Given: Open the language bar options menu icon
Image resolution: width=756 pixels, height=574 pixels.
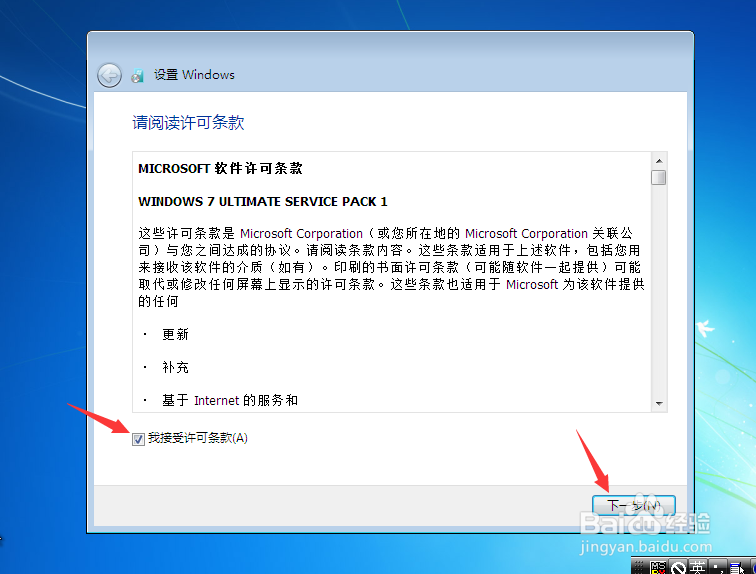Looking at the screenshot, I should (738, 567).
